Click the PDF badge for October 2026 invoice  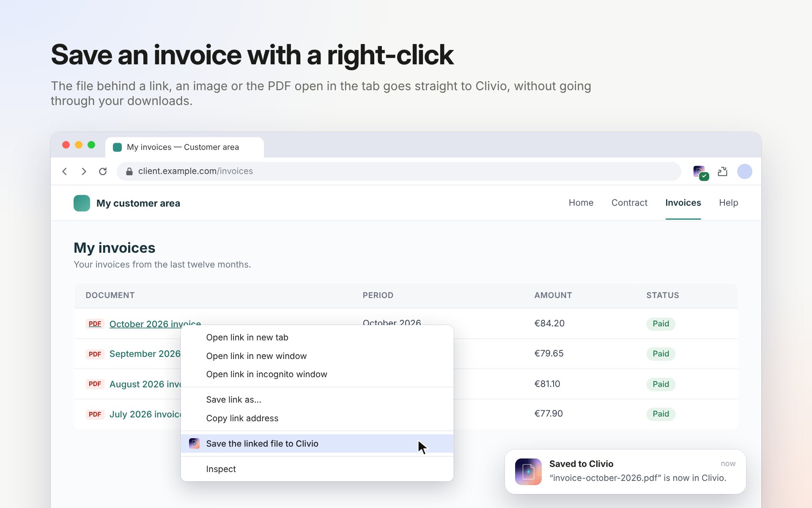tap(95, 324)
